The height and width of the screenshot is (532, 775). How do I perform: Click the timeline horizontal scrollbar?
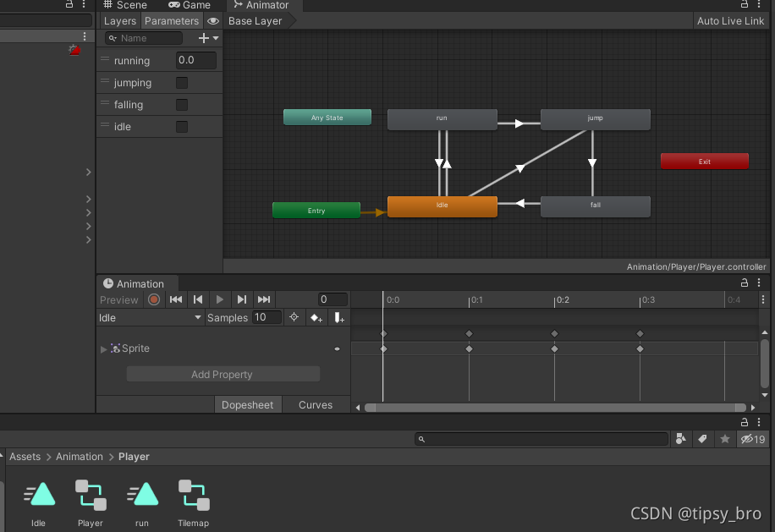(555, 408)
